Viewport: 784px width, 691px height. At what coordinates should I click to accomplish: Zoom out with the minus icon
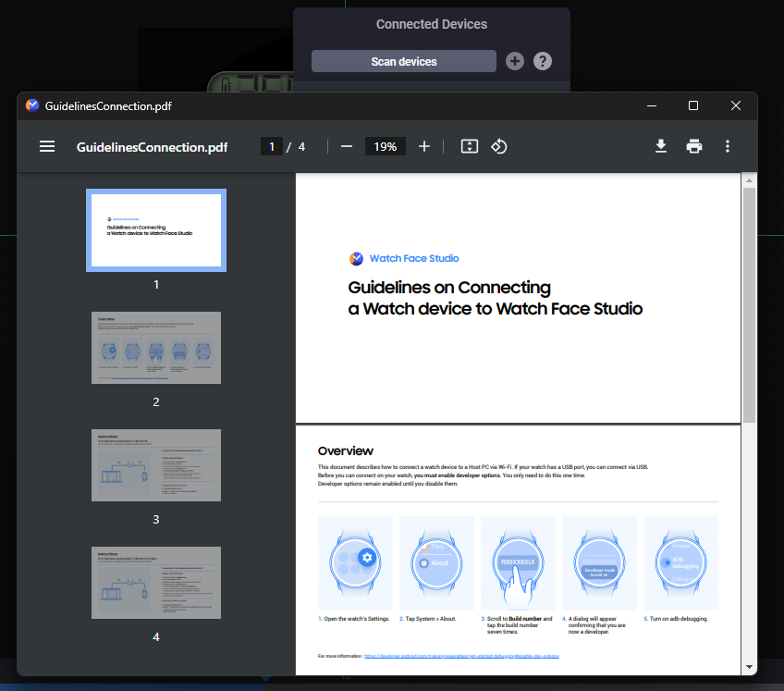(347, 146)
